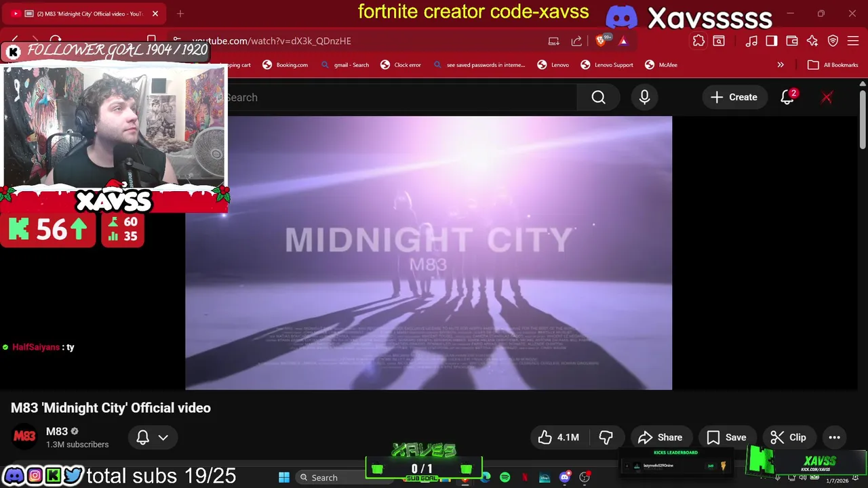Click the M83 channel avatar
The height and width of the screenshot is (488, 868).
(24, 436)
